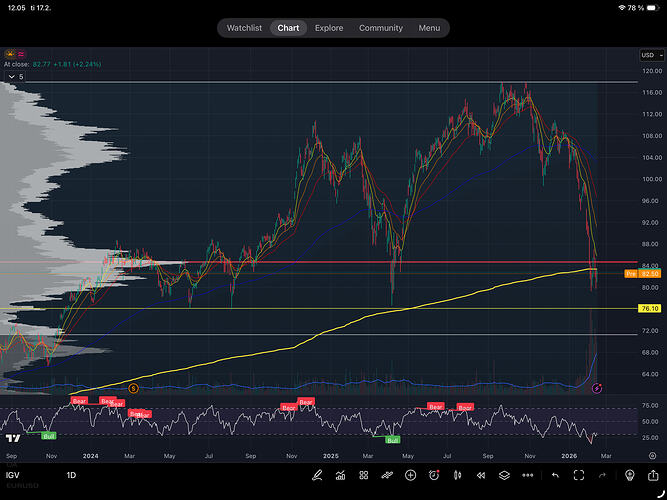667x500 pixels.
Task: Tap the lightning event marker on timeline
Action: click(x=596, y=387)
